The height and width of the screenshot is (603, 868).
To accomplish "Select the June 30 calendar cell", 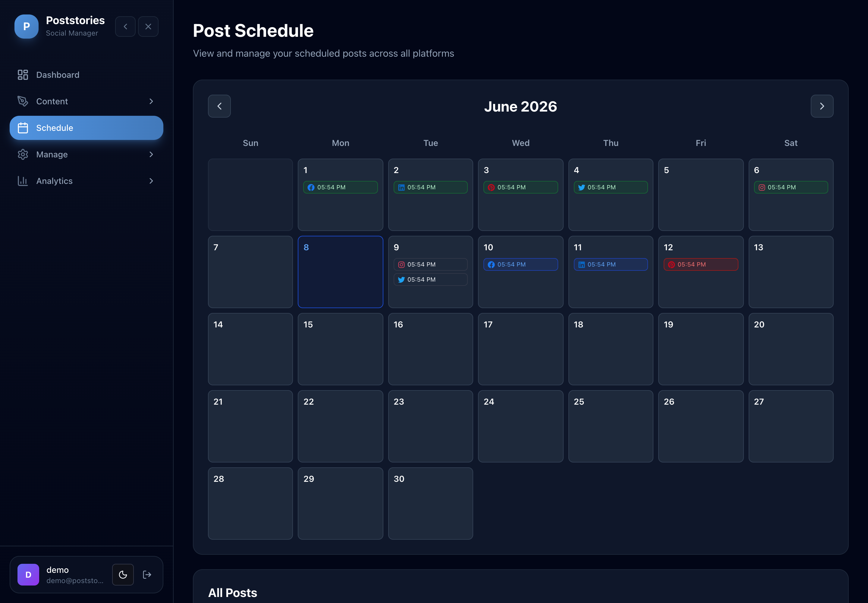I will point(430,503).
